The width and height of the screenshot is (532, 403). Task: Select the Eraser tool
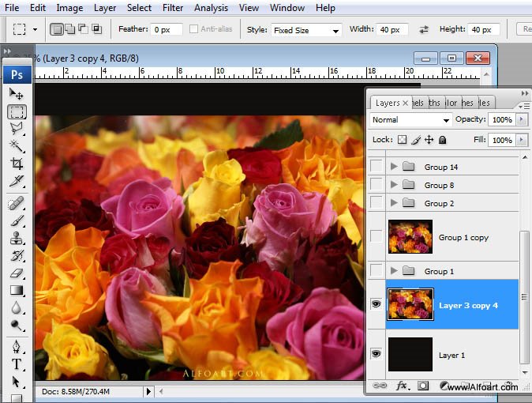[17, 273]
